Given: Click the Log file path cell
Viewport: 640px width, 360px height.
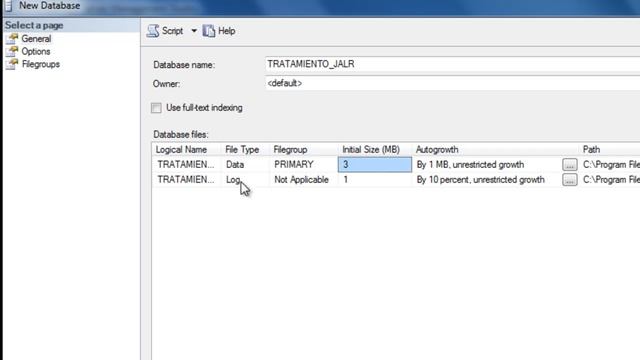Looking at the screenshot, I should [x=610, y=180].
